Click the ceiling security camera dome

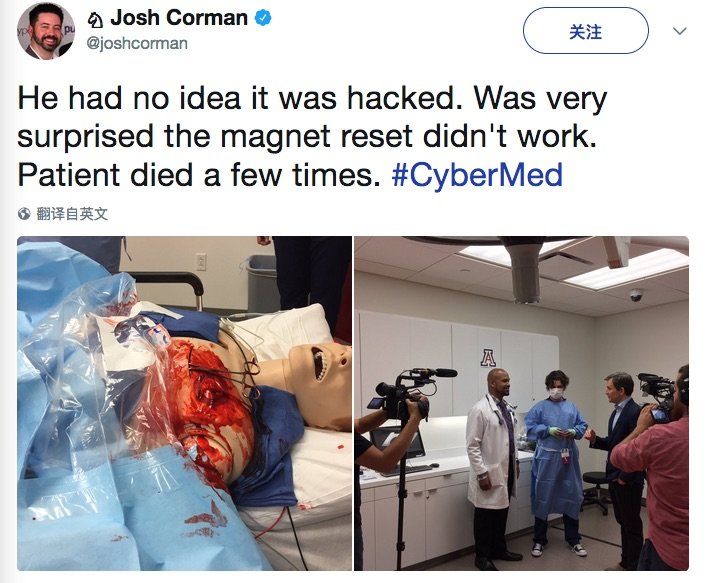pyautogui.click(x=636, y=295)
